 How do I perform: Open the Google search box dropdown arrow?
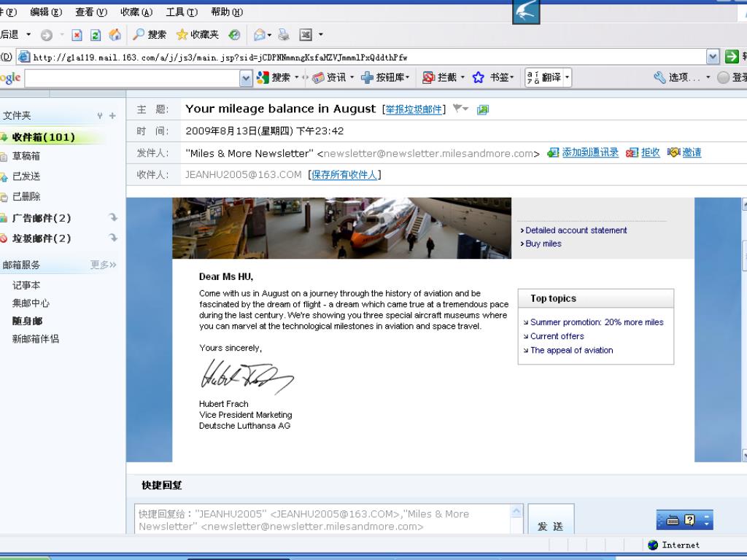click(x=246, y=78)
